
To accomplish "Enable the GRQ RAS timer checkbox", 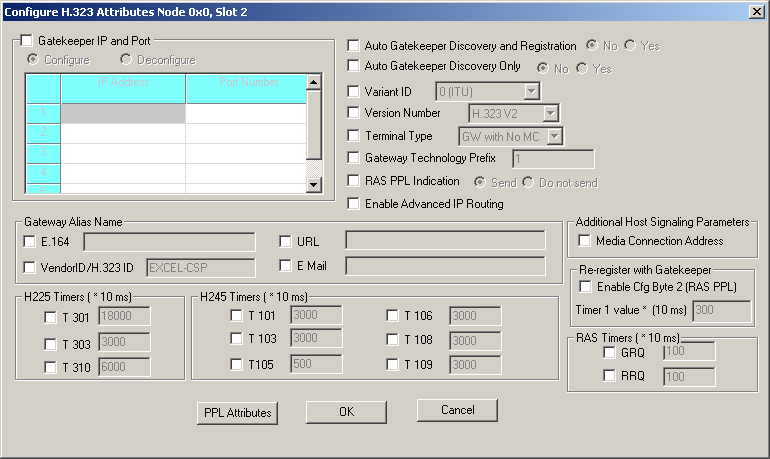I will pos(609,352).
